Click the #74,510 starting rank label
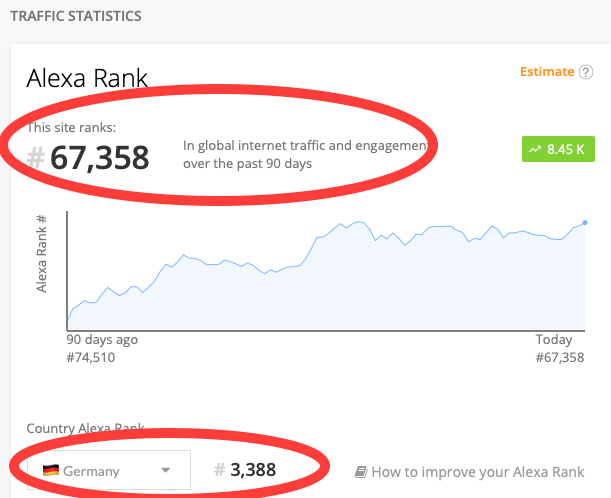Viewport: 611px width, 498px height. click(91, 357)
